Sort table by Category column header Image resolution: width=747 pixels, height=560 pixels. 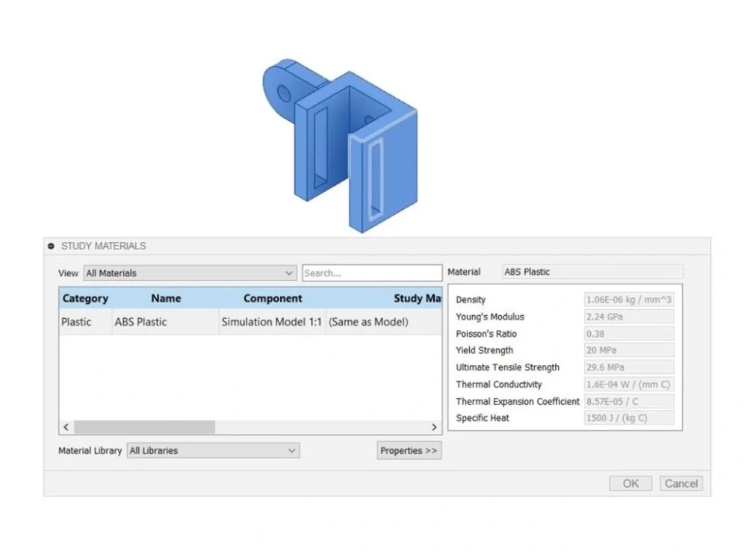click(x=85, y=299)
